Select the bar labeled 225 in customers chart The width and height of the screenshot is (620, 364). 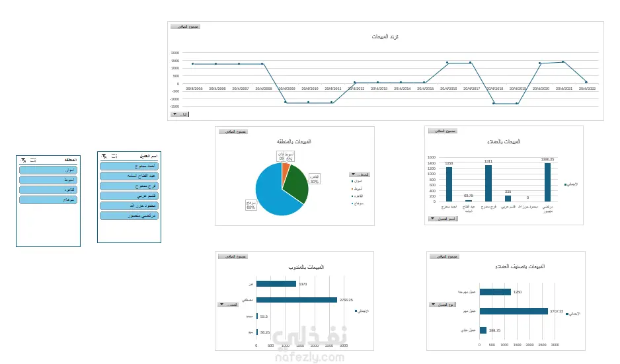pos(508,198)
